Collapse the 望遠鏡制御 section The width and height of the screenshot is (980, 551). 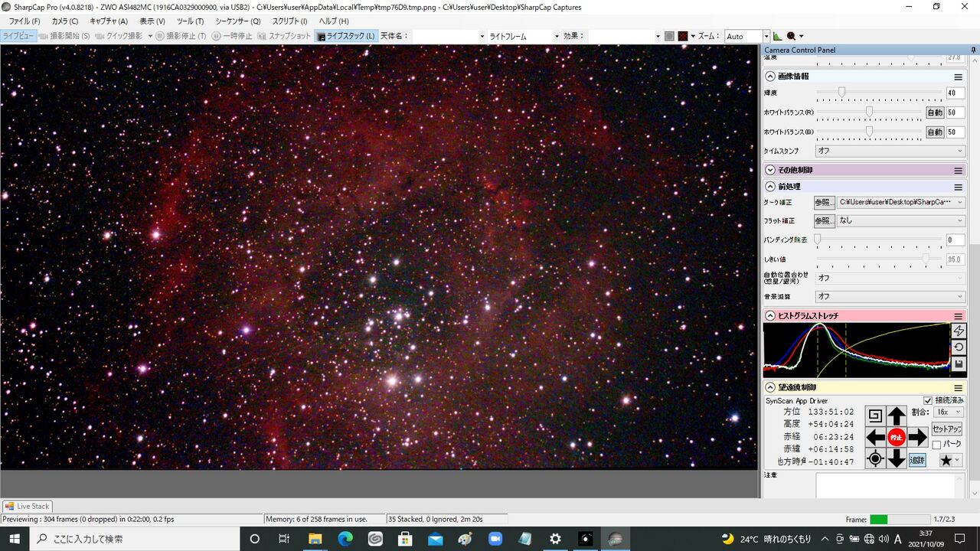(x=770, y=388)
